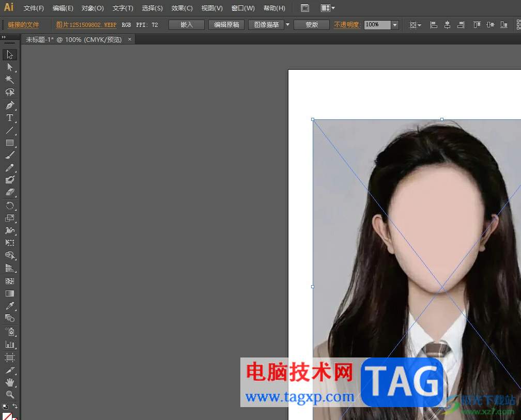Click the opacity 100% input field
This screenshot has height=420, width=521.
(x=377, y=25)
